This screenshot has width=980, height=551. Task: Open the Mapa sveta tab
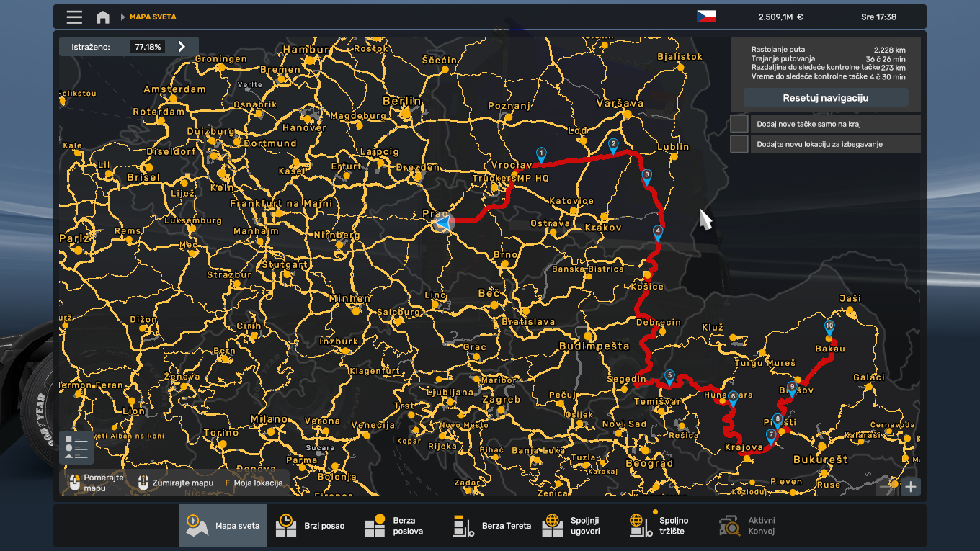[x=223, y=526]
